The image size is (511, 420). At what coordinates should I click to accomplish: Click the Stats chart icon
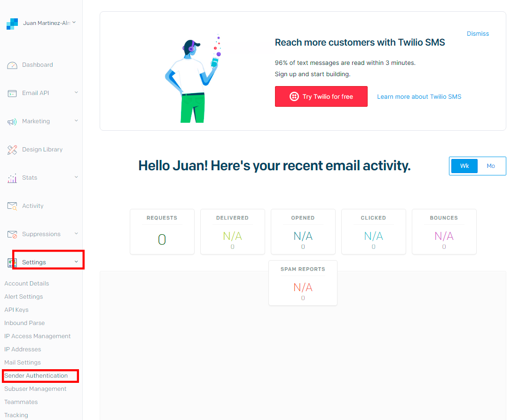(12, 178)
